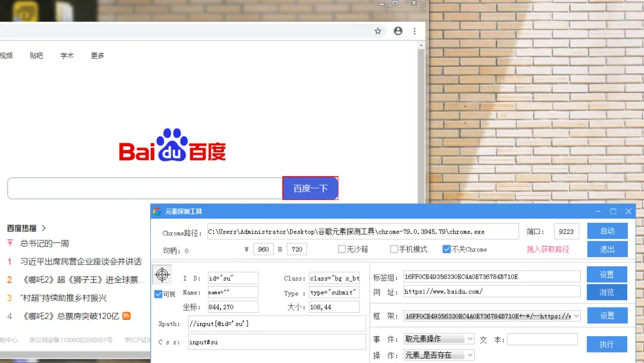Open the 事件 dropdown showing 取元素操作
The image size is (644, 363).
[469, 339]
